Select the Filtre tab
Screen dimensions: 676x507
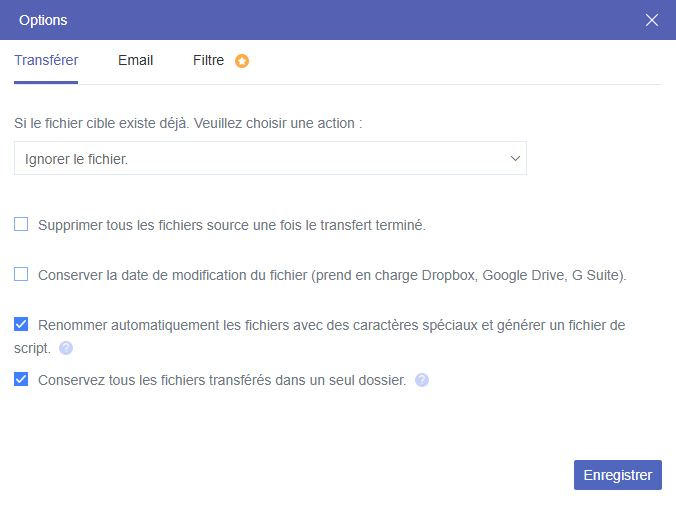pyautogui.click(x=208, y=60)
